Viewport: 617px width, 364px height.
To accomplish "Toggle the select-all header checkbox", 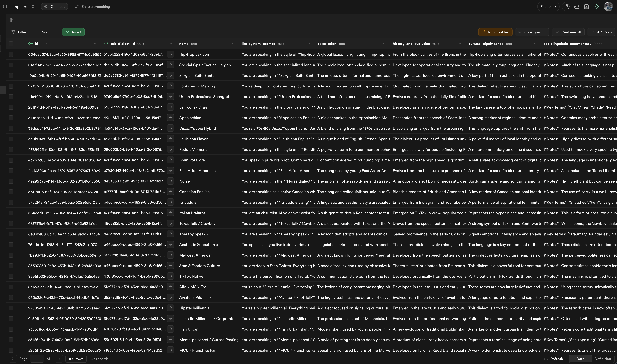I will click(x=11, y=44).
